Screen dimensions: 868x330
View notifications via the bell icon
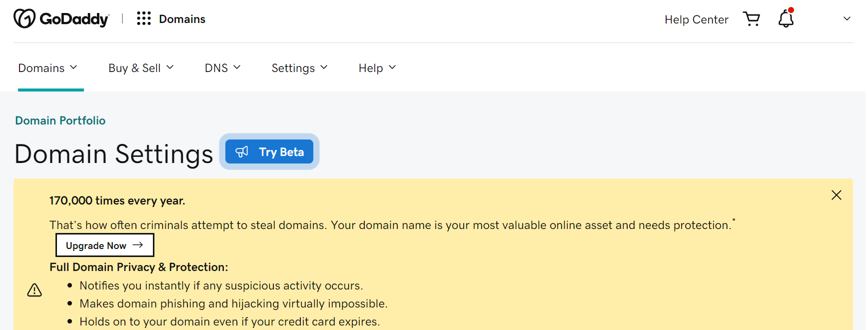point(786,20)
